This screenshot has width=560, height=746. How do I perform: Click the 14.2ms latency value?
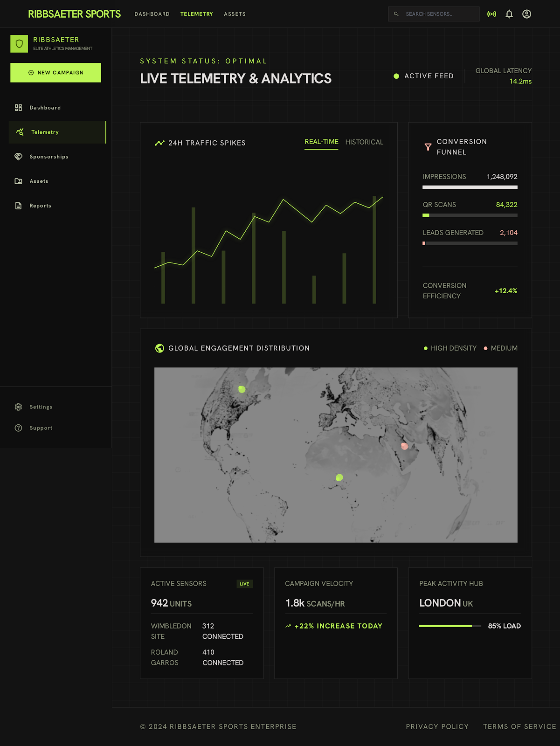pyautogui.click(x=520, y=81)
